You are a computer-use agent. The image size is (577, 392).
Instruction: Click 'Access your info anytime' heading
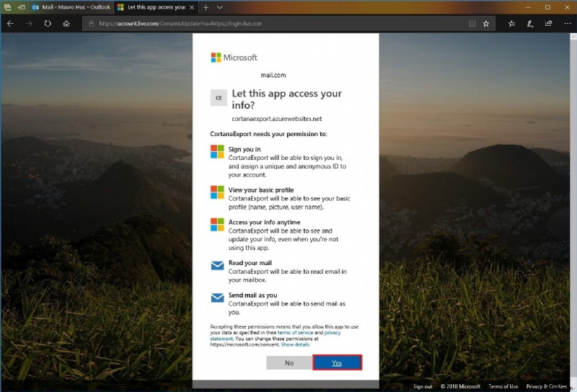[x=264, y=222]
